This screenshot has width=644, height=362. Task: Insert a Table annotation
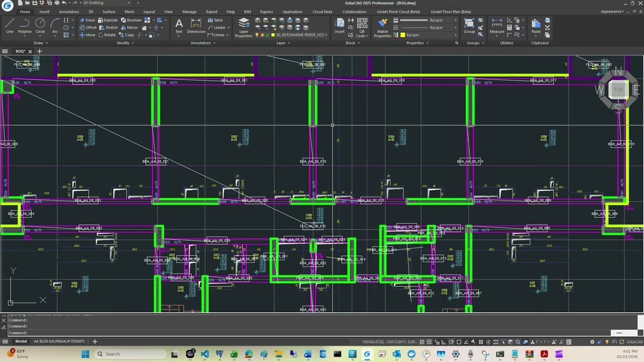215,20
